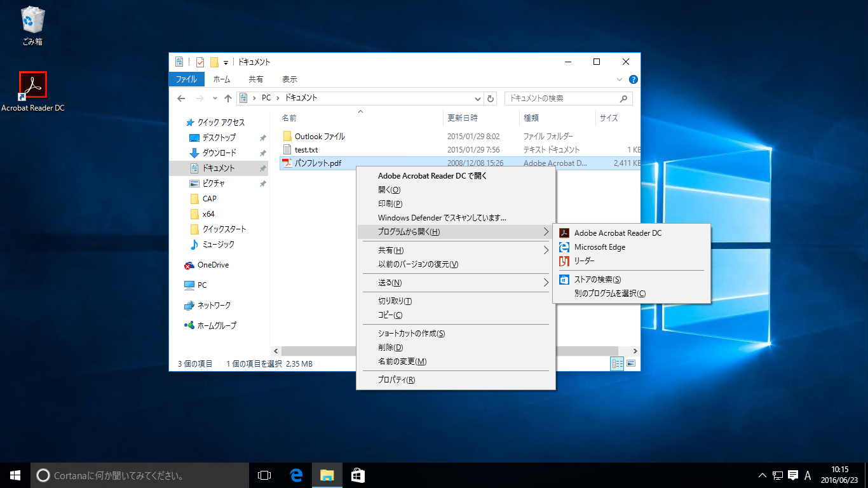
Task: Choose ストアの検索(S) in the submenu
Action: click(x=632, y=280)
